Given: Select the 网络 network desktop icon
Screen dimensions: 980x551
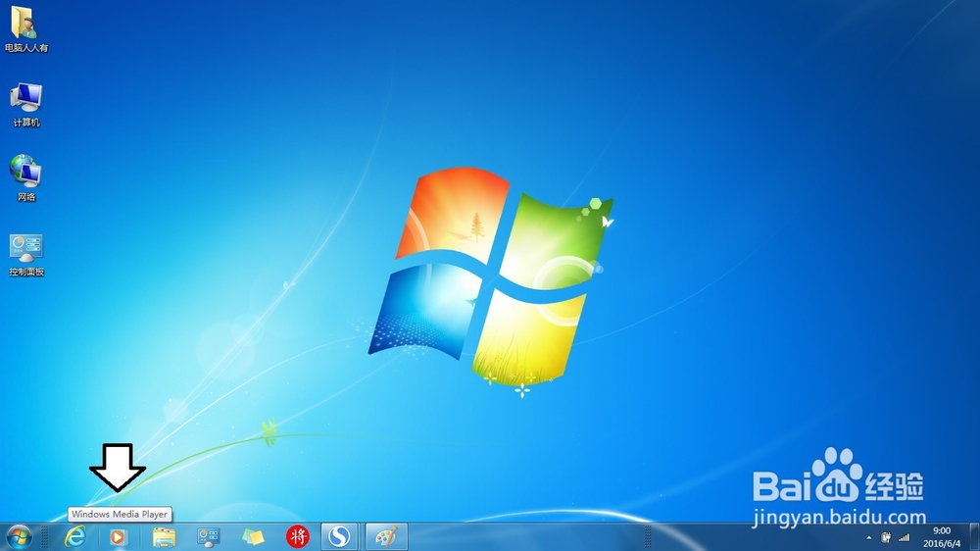Looking at the screenshot, I should pyautogui.click(x=25, y=178).
